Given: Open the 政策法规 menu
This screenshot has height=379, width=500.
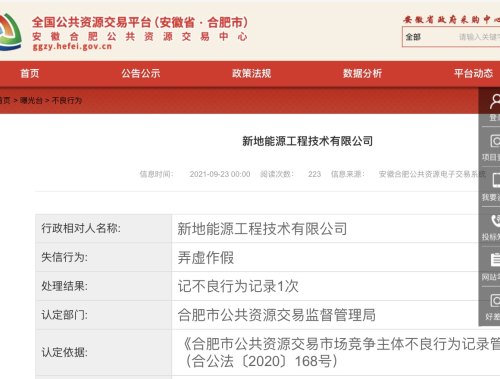Looking at the screenshot, I should click(251, 73).
